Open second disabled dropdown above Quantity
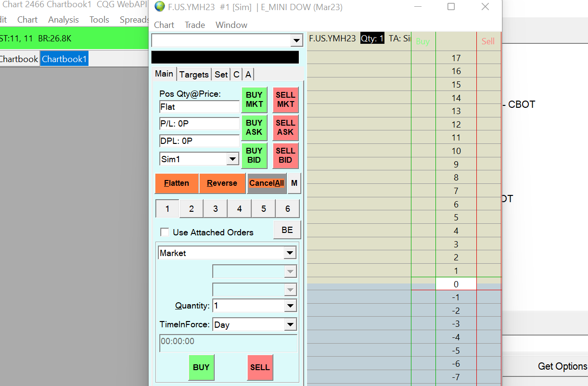Image resolution: width=588 pixels, height=386 pixels. click(x=290, y=290)
